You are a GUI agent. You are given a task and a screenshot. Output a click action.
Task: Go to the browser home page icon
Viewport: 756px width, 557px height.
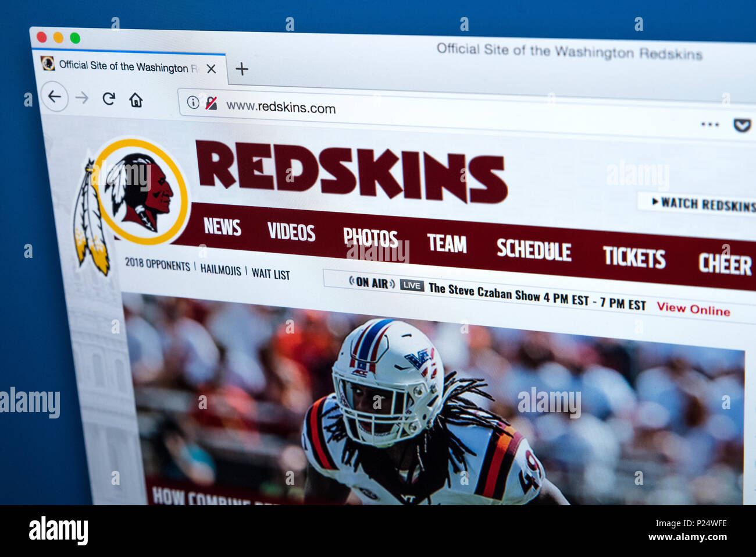(x=135, y=100)
